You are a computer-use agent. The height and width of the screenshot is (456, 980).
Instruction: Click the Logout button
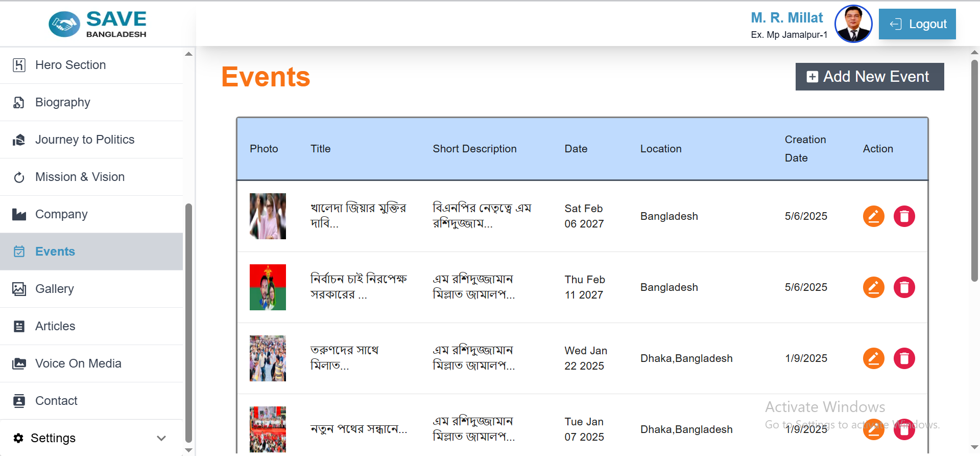click(917, 24)
